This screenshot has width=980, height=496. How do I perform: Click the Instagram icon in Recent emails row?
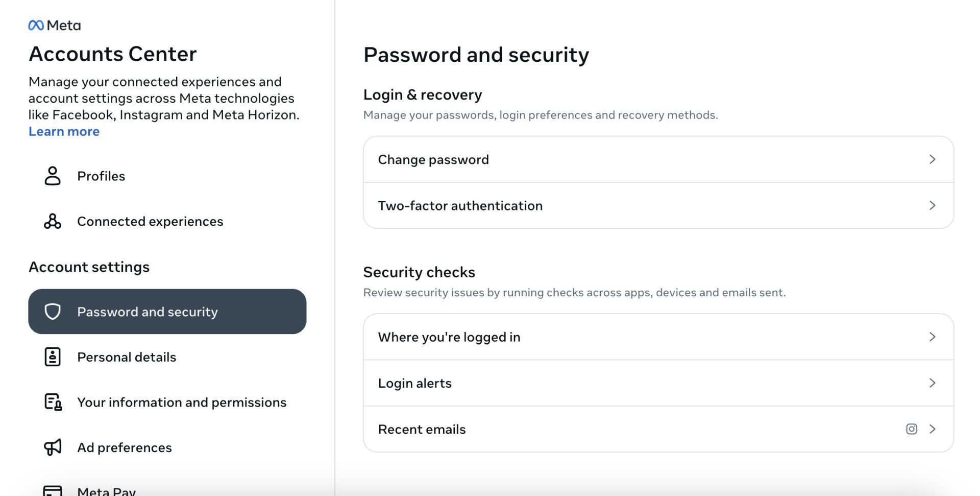tap(912, 429)
